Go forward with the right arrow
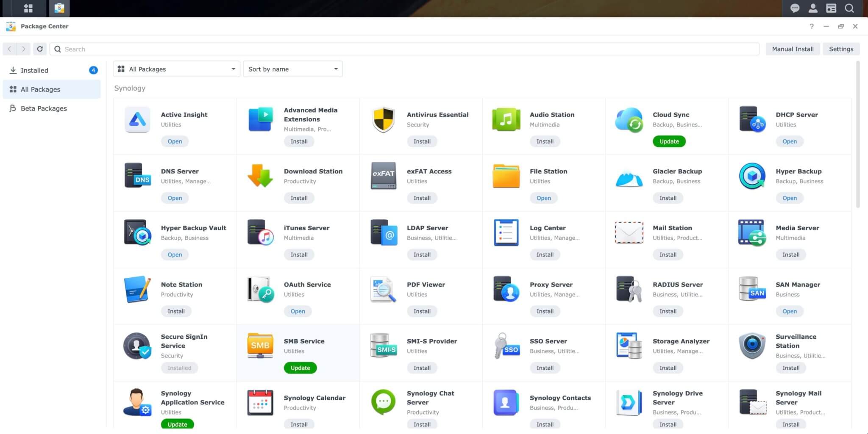The height and width of the screenshot is (434, 868). coord(24,49)
